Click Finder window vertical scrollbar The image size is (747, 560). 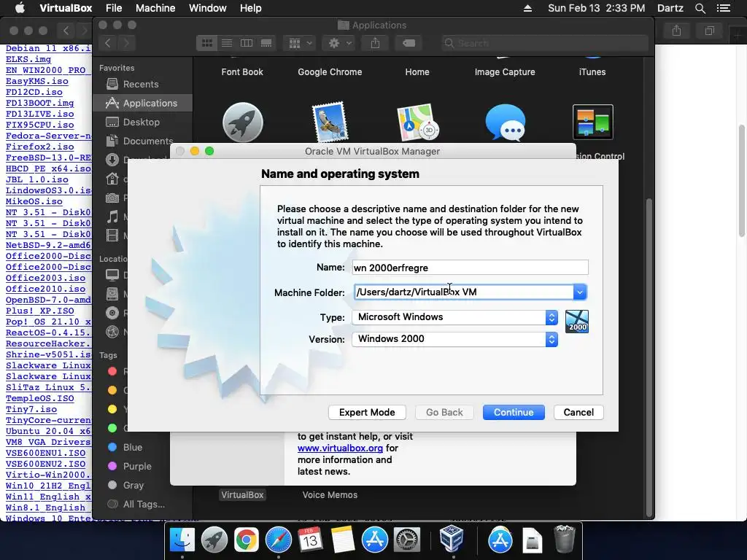coord(649,357)
